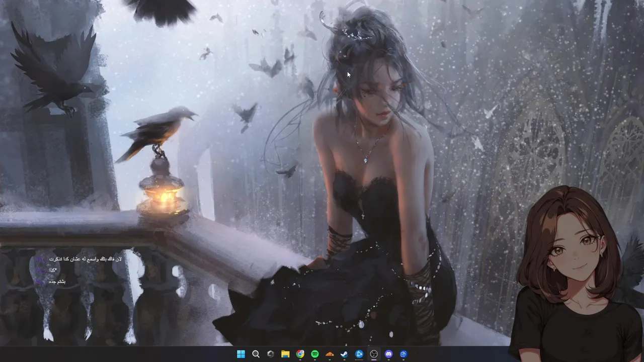This screenshot has width=644, height=362.
Task: Select the chat message starting with "لان"
Action: [x=85, y=259]
